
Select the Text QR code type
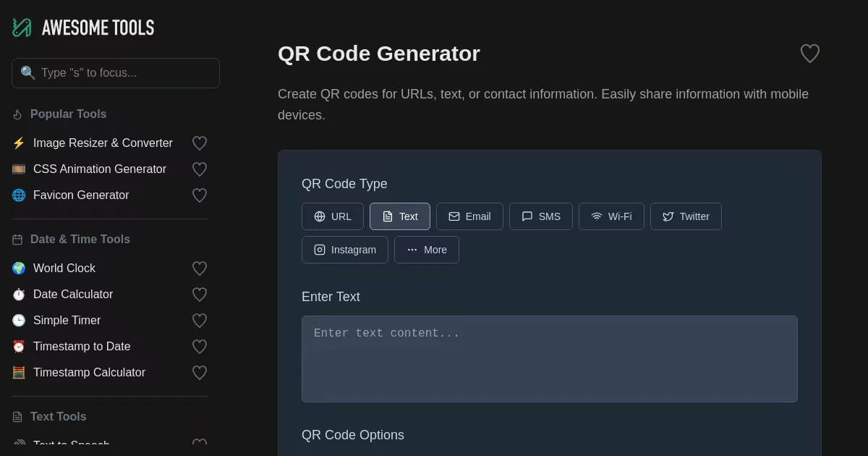[400, 216]
